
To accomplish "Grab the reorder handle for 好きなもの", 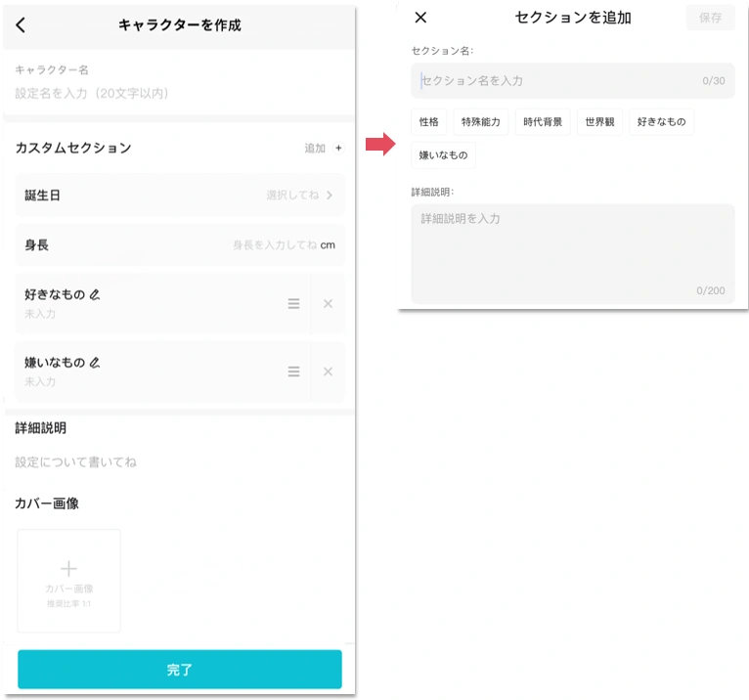I will (293, 304).
